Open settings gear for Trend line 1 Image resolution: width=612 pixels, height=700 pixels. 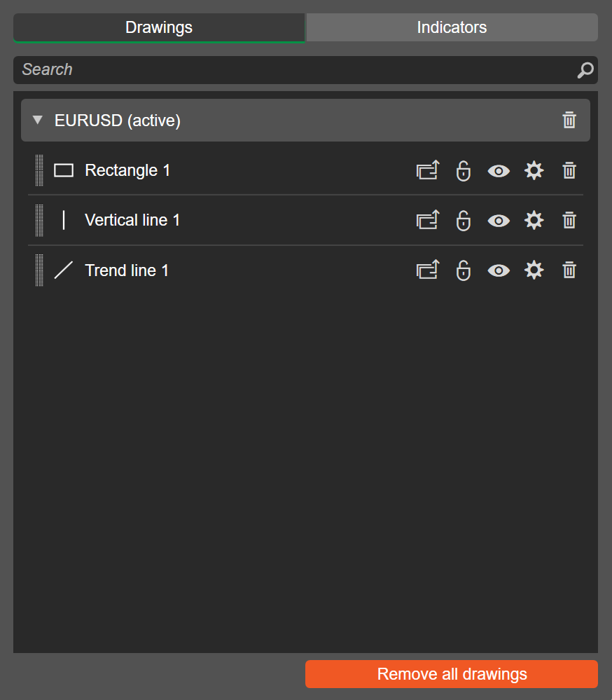(x=534, y=270)
